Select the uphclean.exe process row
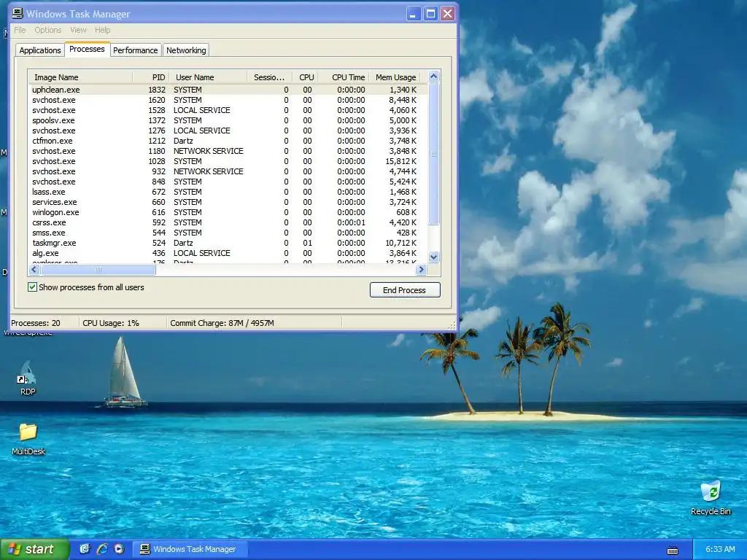This screenshot has height=560, width=747. (228, 90)
